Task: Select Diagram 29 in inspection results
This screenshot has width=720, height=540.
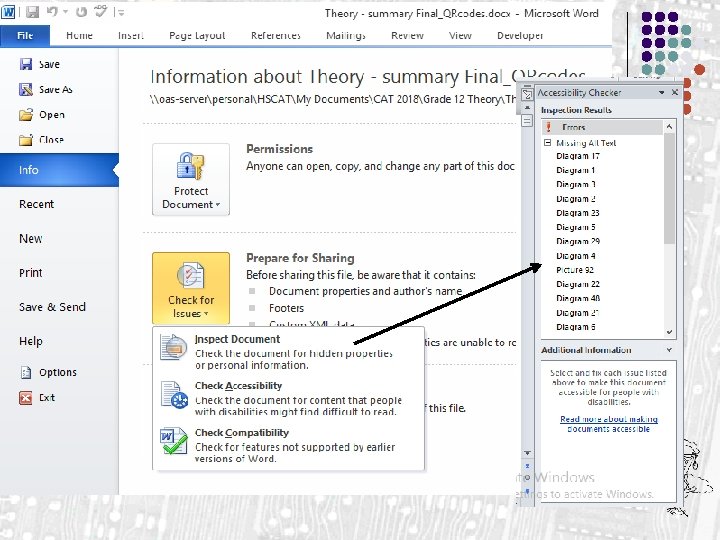Action: coord(578,242)
